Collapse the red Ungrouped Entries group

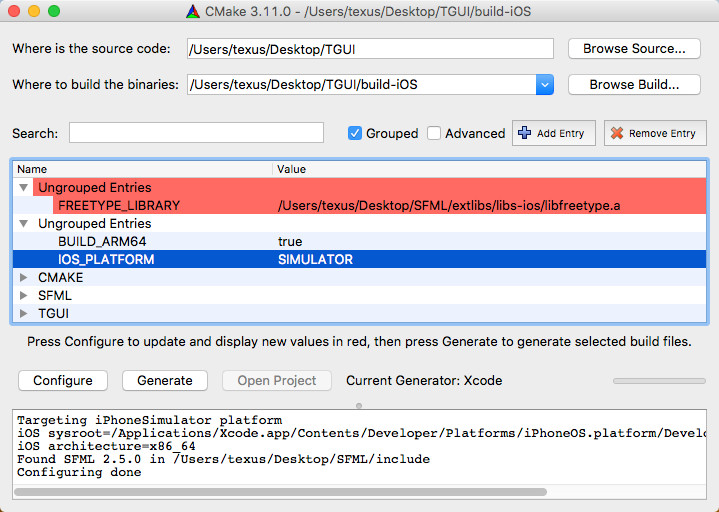(23, 187)
